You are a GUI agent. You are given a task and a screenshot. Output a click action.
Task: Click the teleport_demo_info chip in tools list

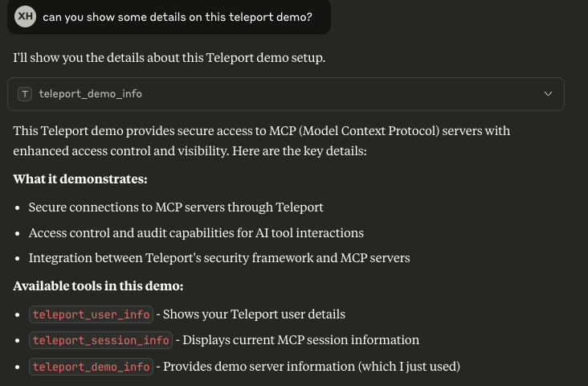[x=91, y=367]
